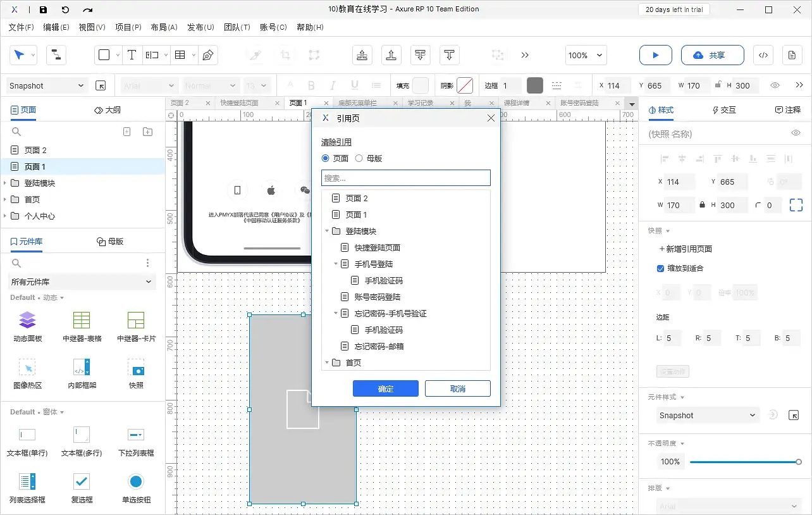Open the 发布(U) menu
This screenshot has height=515, width=812.
point(200,27)
